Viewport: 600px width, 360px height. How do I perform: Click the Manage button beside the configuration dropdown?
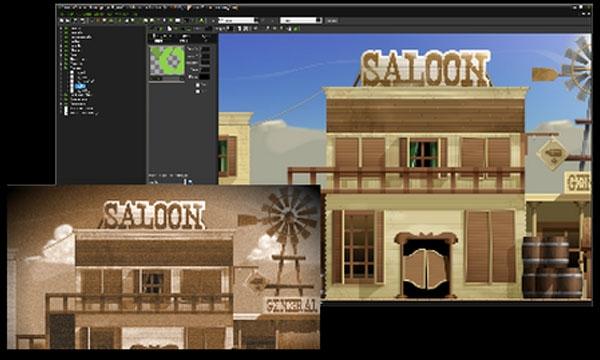[331, 21]
